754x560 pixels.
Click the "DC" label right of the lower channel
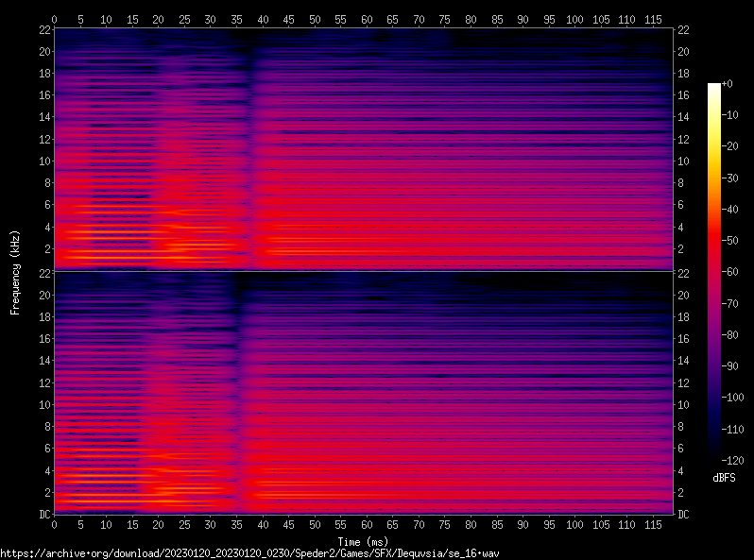coord(683,514)
